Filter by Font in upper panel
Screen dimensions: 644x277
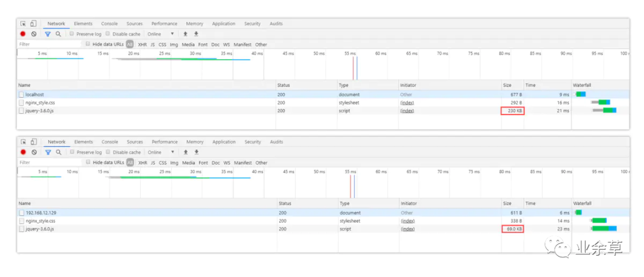(x=203, y=44)
